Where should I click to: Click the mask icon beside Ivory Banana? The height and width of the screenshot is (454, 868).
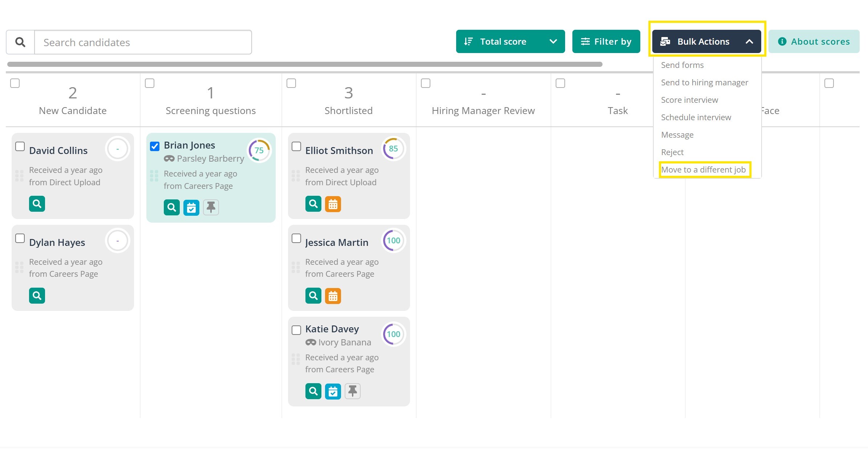tap(311, 342)
